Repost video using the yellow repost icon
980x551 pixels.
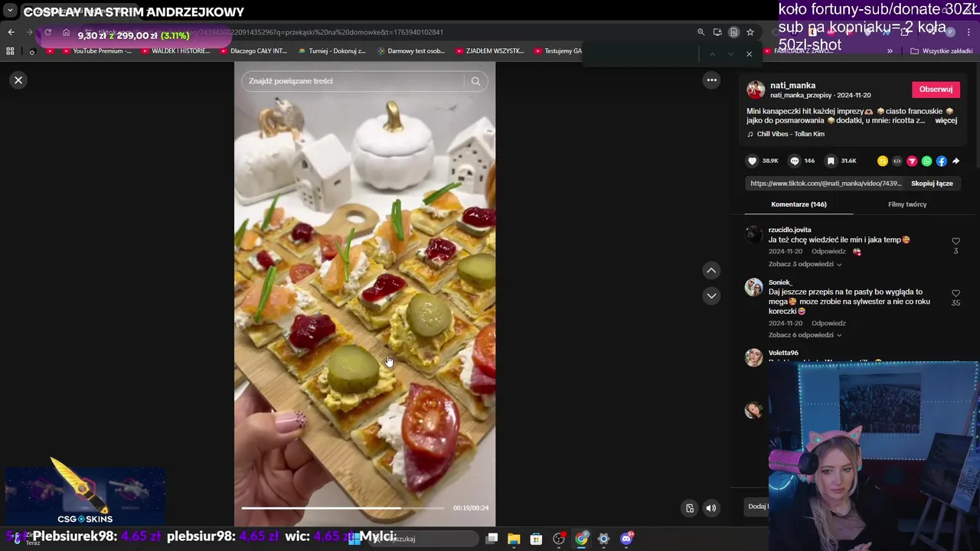point(883,161)
